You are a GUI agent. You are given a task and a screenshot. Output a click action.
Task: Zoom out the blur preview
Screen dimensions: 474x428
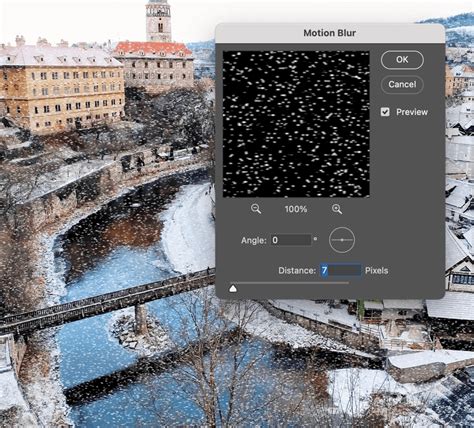[x=256, y=209]
